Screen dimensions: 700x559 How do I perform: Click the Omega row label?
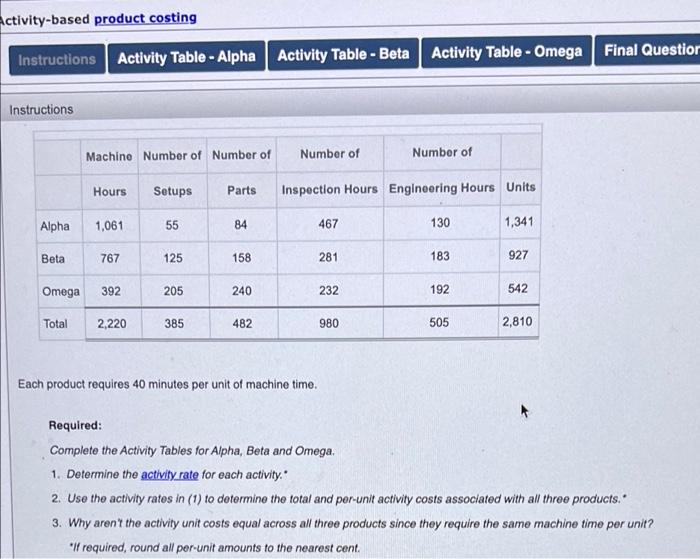point(61,292)
